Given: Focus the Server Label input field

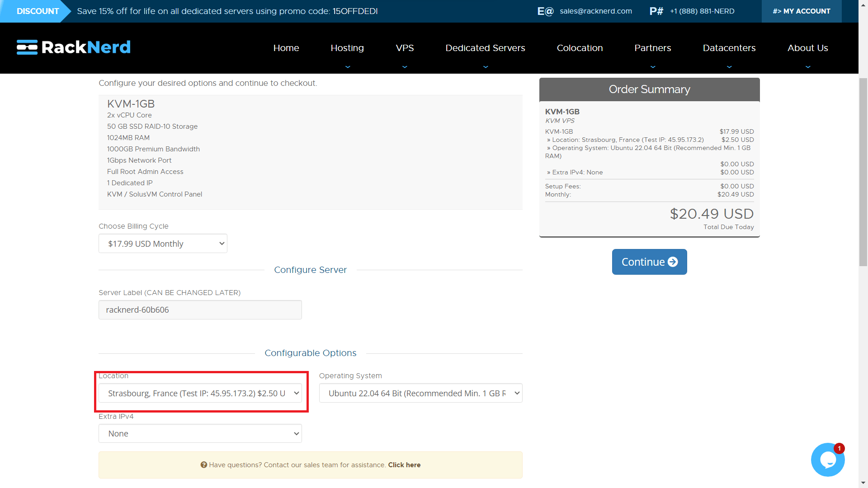Looking at the screenshot, I should coord(200,310).
